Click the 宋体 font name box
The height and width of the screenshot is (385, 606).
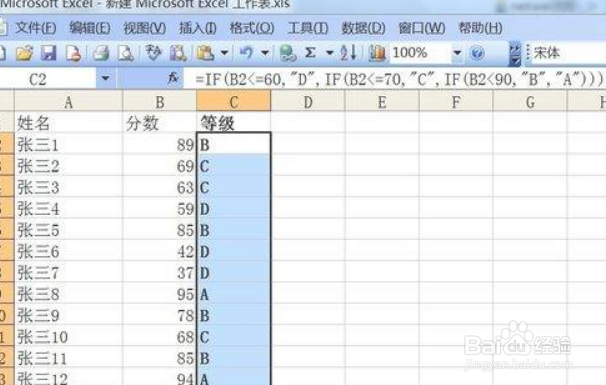(x=568, y=53)
